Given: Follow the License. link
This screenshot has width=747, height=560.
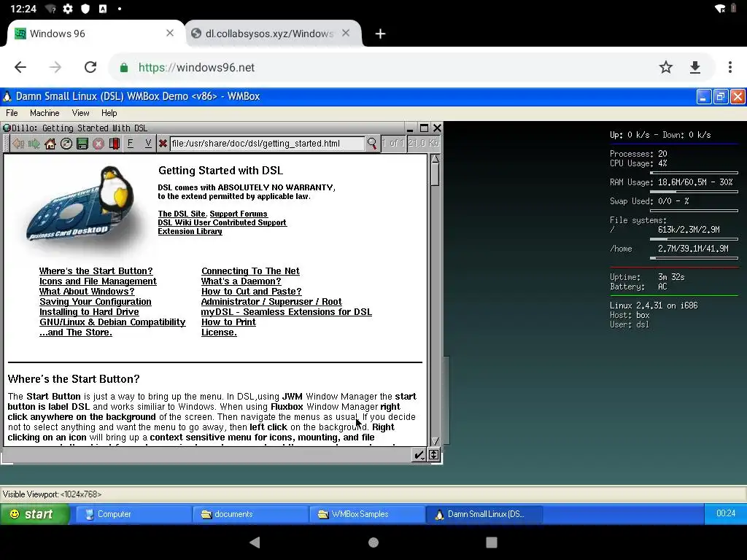Looking at the screenshot, I should point(219,332).
